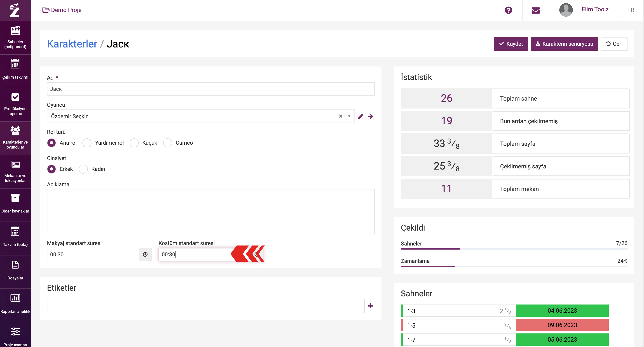
Task: Choose Kadın gender option
Action: pyautogui.click(x=83, y=169)
